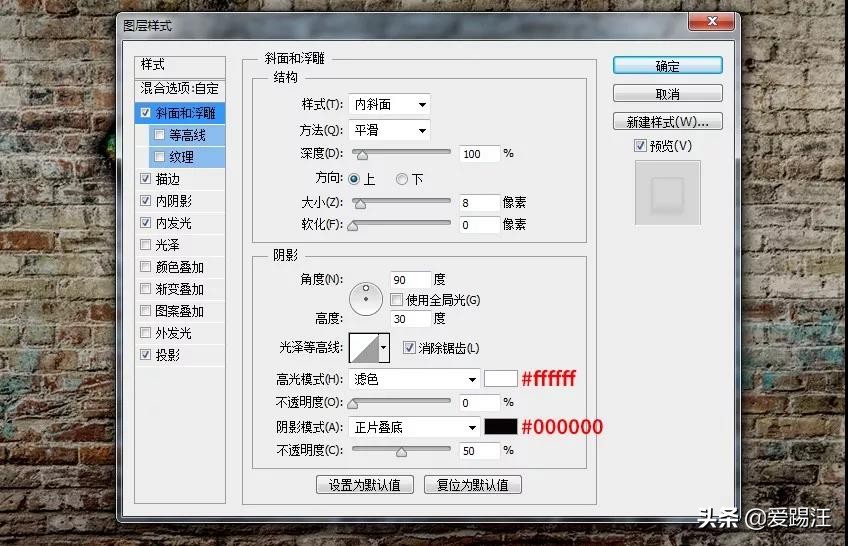Click the highlight 不透明度(O) slider handle
The width and height of the screenshot is (848, 546).
pos(353,404)
